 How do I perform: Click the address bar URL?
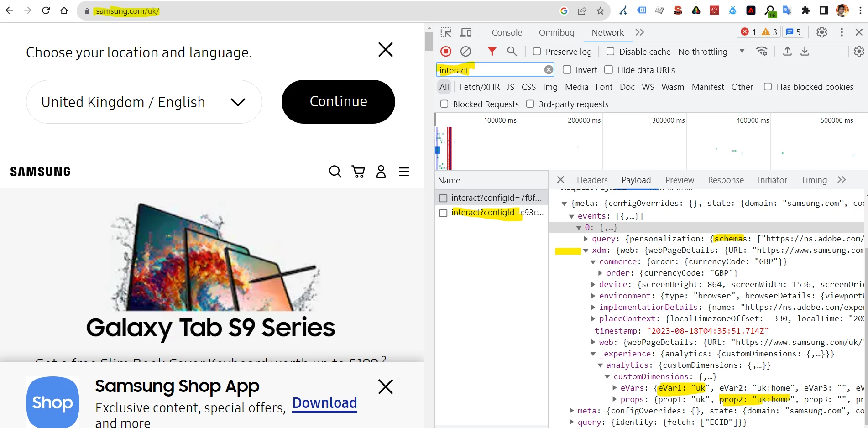pos(127,11)
